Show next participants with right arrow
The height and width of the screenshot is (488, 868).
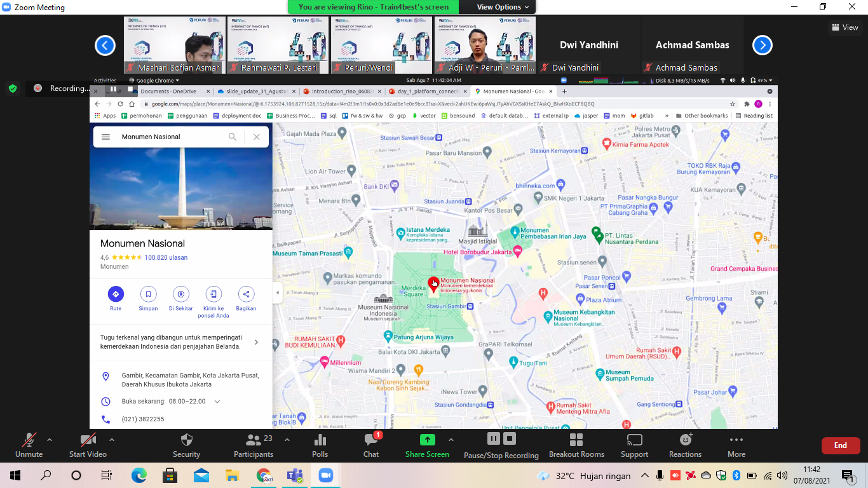click(x=762, y=45)
